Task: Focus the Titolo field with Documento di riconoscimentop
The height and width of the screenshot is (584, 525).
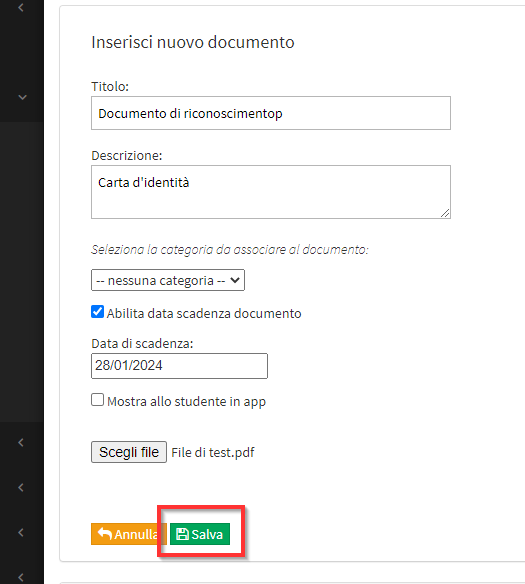Action: pos(271,113)
